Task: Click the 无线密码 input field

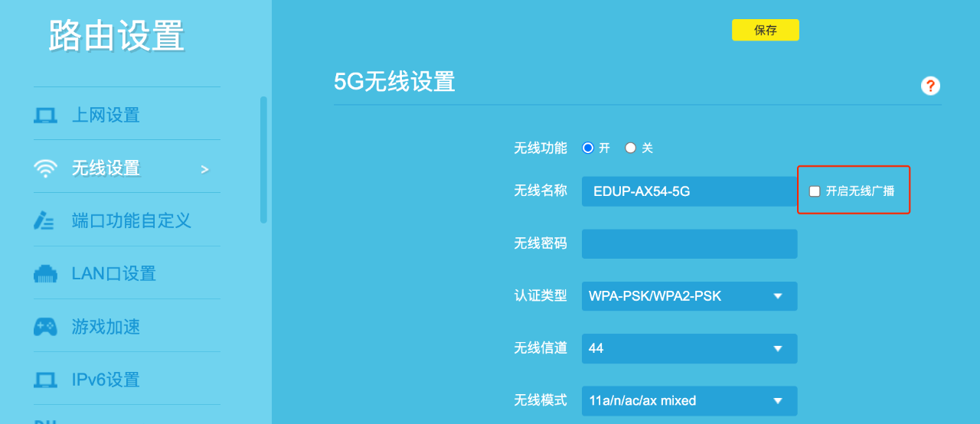Action: point(689,244)
